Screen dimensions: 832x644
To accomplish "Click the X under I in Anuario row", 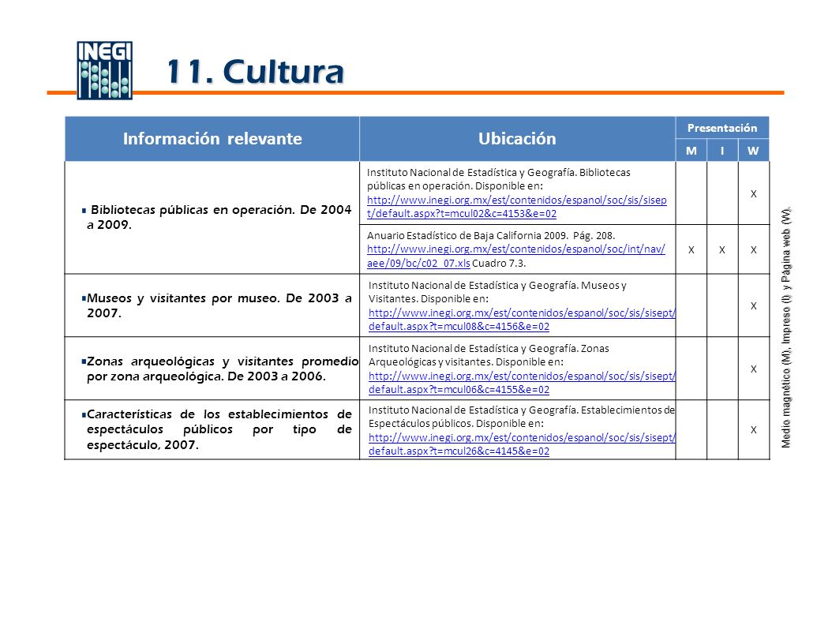I will tap(722, 250).
